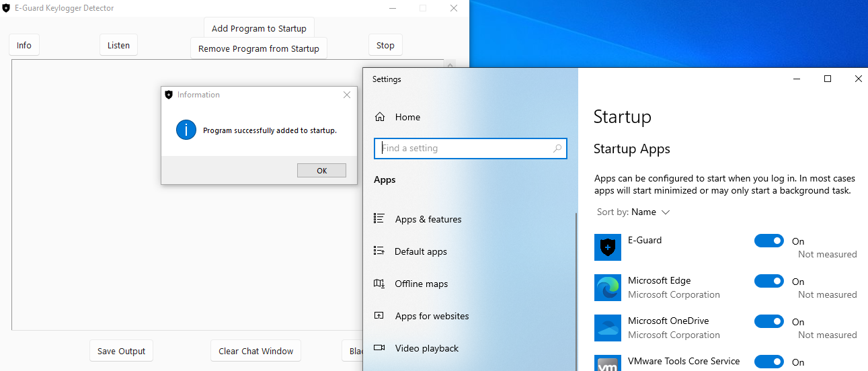Screen dimensions: 868x371
Task: Click the shield icon in Information dialog title
Action: (x=169, y=95)
